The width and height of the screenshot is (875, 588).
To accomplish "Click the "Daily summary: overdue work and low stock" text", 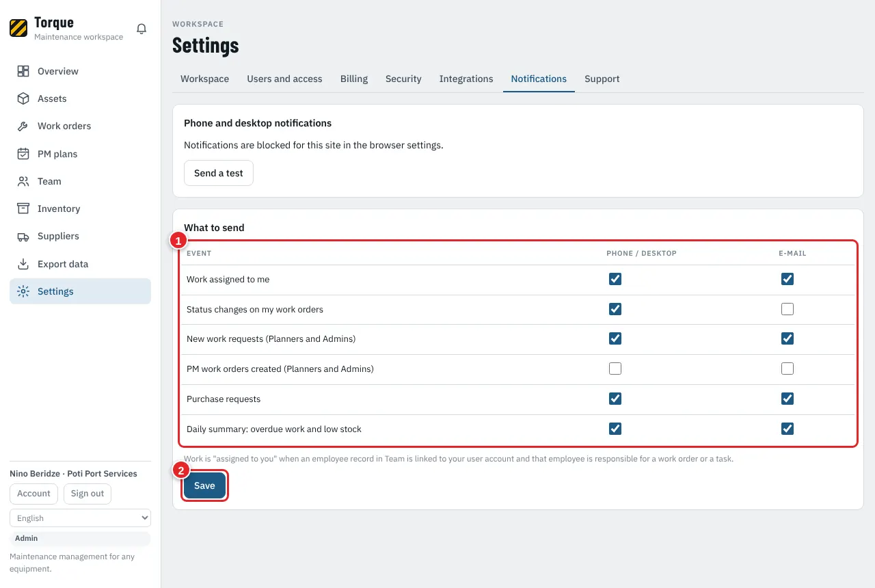I will (274, 429).
